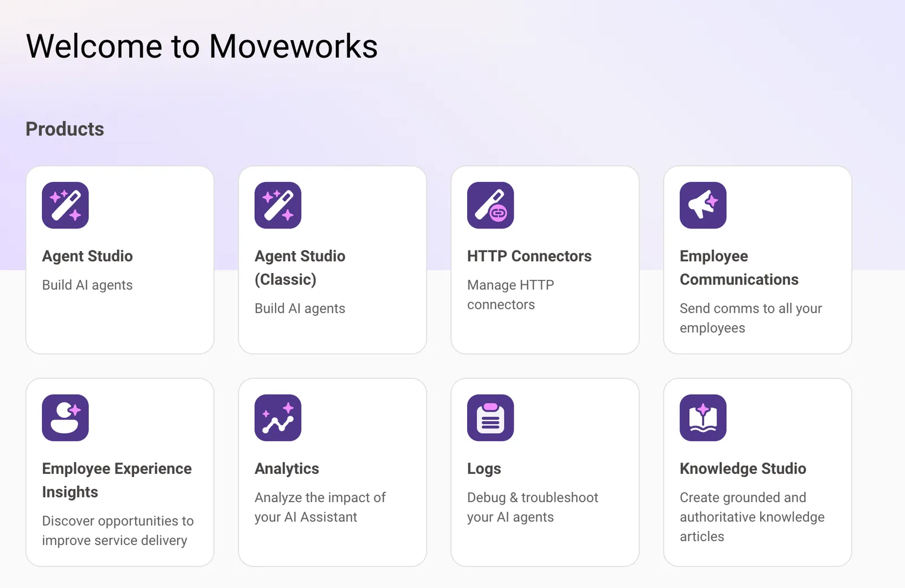Click the Employee Communications megaphone icon
Viewport: 905px width, 588px height.
click(x=703, y=205)
